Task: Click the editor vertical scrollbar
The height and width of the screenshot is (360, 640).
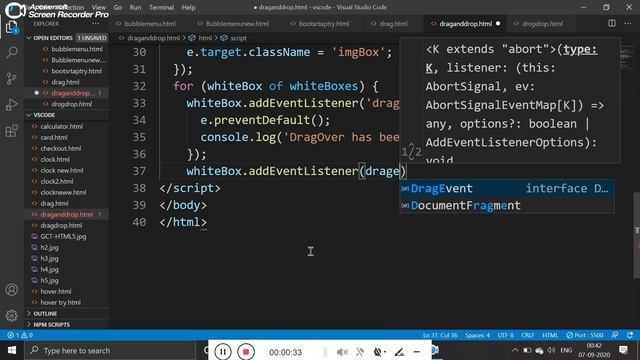Action: 637,235
